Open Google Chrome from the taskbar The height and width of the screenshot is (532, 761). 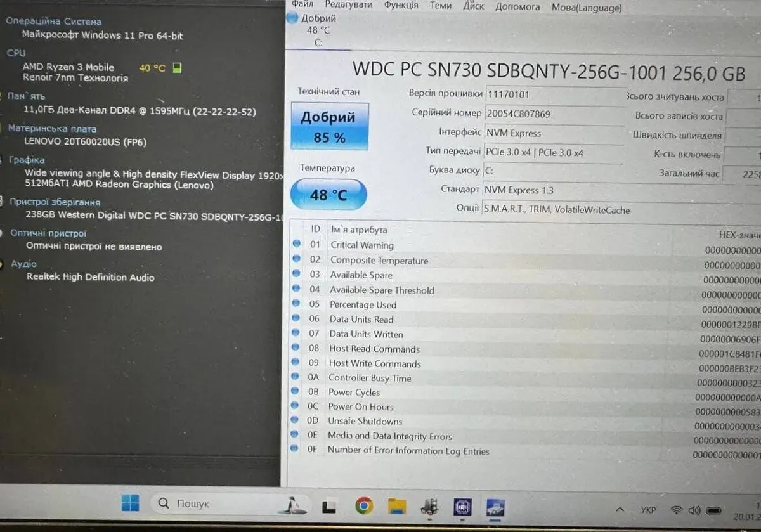364,505
